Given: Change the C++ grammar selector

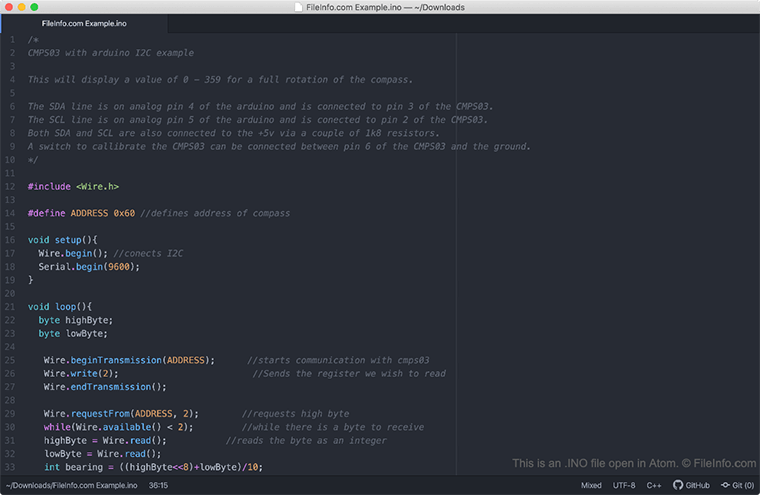Looking at the screenshot, I should [653, 485].
